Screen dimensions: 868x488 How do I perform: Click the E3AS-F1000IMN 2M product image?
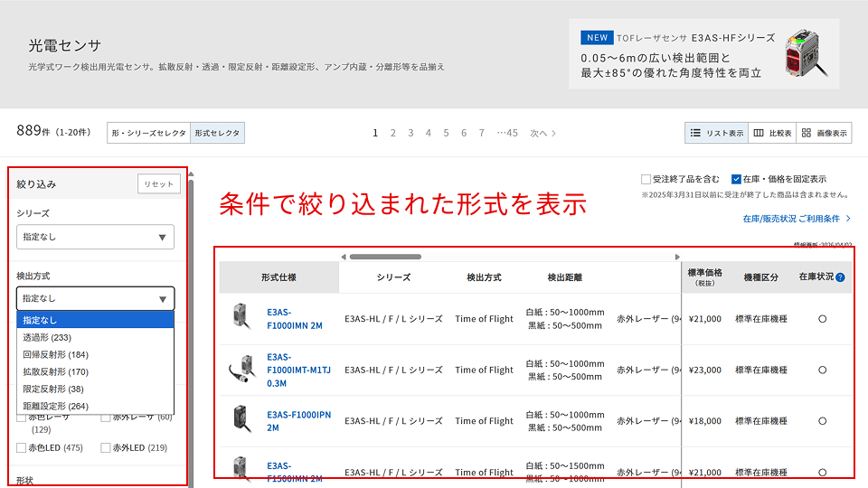(241, 318)
